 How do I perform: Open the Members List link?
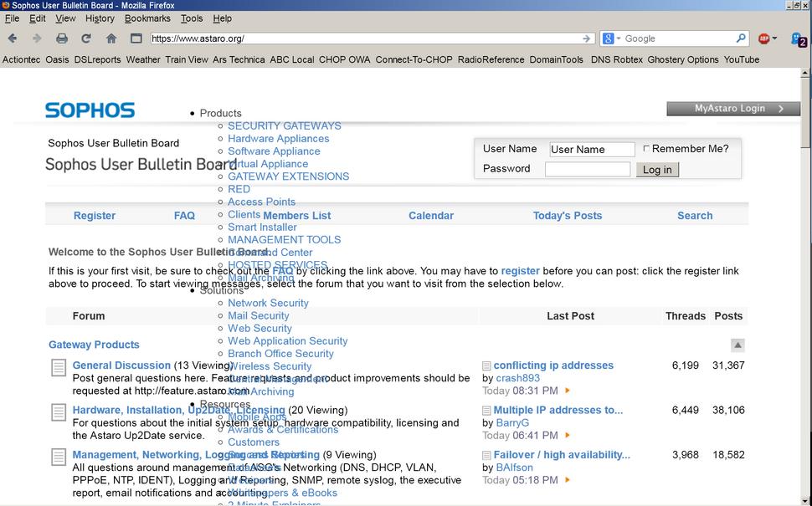point(296,216)
